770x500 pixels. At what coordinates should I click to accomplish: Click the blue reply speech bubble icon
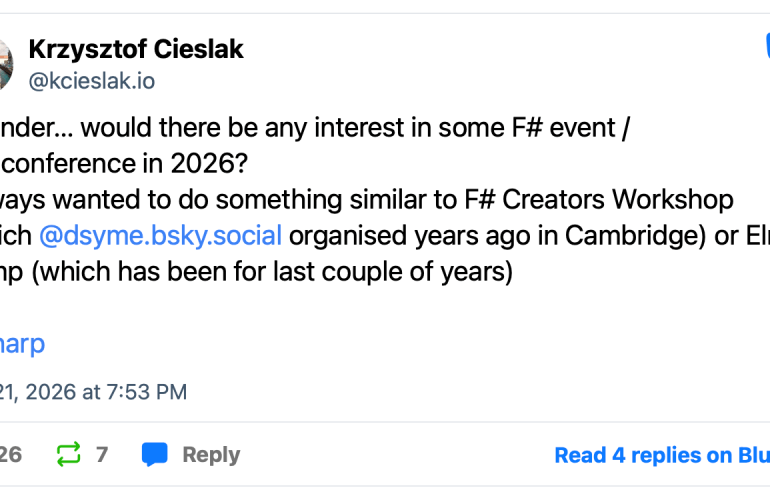155,455
